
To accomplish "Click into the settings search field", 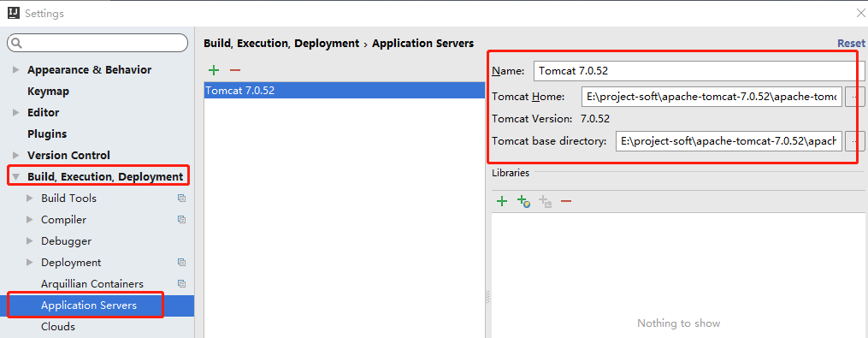I will click(x=97, y=43).
